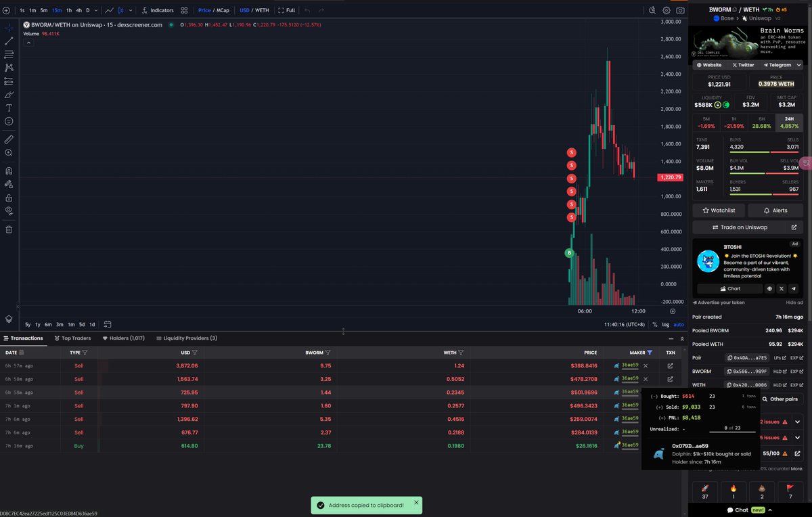Undo the last chart action

pos(307,10)
